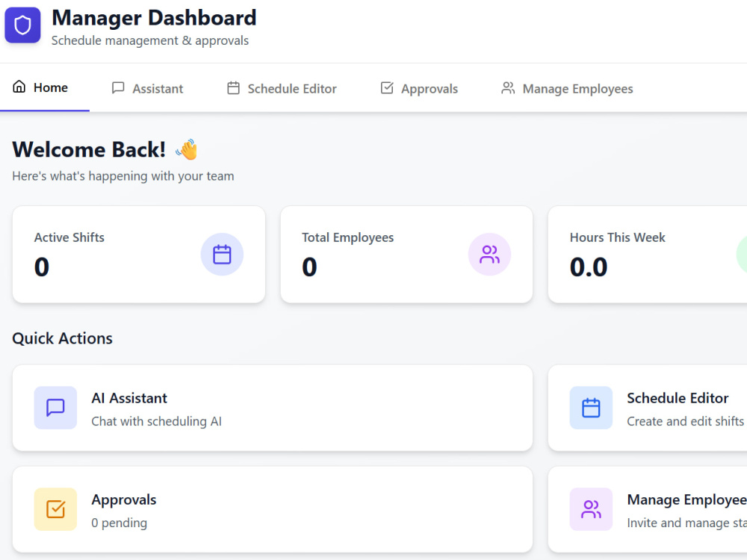
Task: Click the people icon beside Manage Employees tab
Action: (508, 88)
